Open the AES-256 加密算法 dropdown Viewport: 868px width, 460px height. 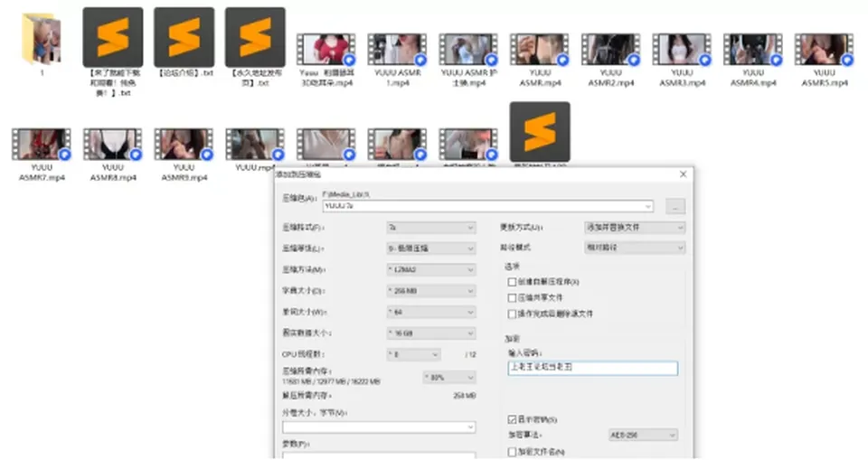click(643, 435)
